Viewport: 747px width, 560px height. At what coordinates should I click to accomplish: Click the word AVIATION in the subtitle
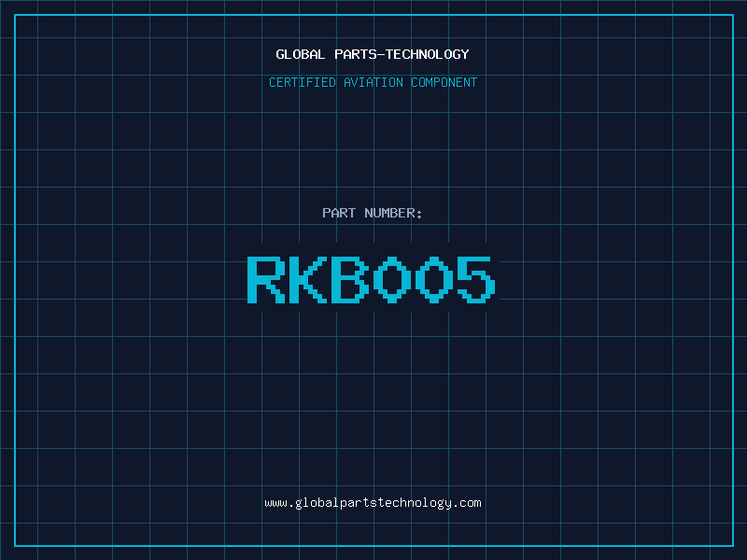tap(373, 82)
